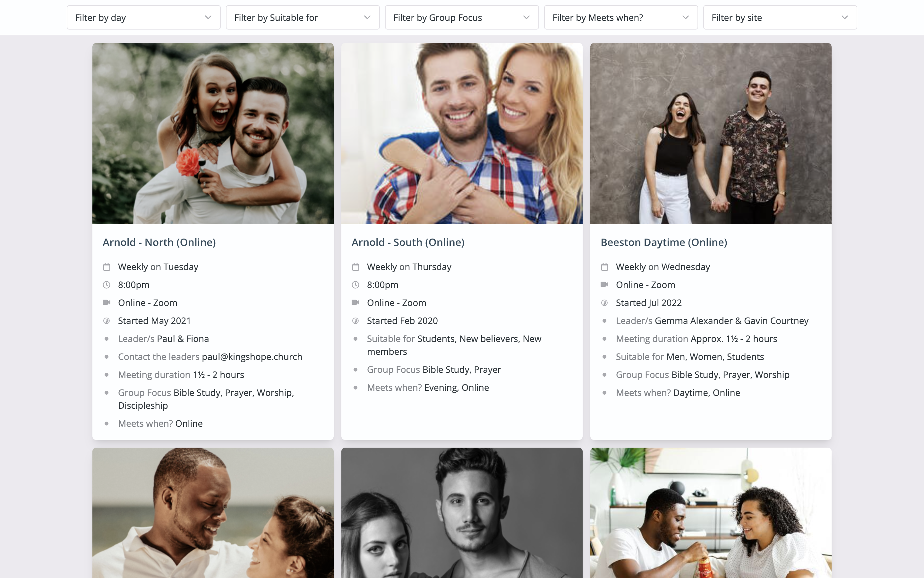Image resolution: width=924 pixels, height=578 pixels.
Task: Click the email paul@kingshope.church
Action: 252,357
